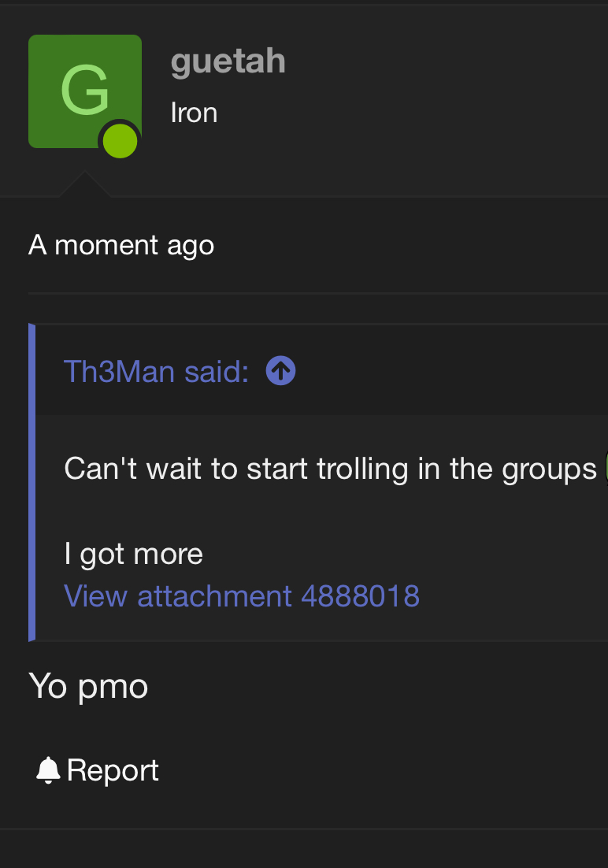Click the 'Yo pmo' reply text

pyautogui.click(x=88, y=686)
